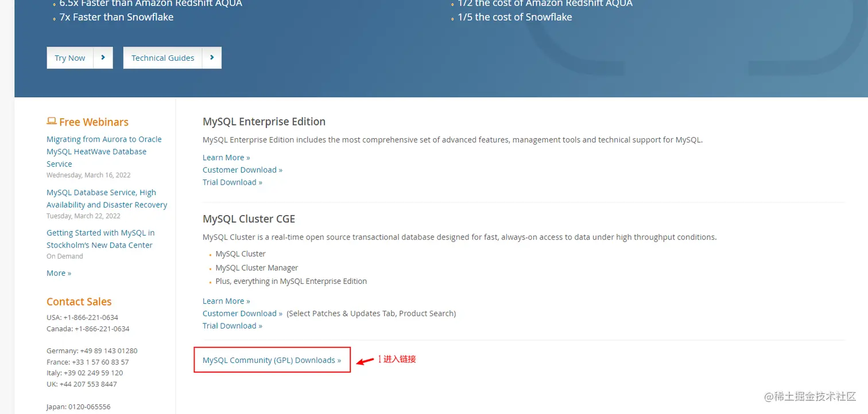Open MySQL Database Service High Availability webinar
The height and width of the screenshot is (414, 868).
point(107,198)
